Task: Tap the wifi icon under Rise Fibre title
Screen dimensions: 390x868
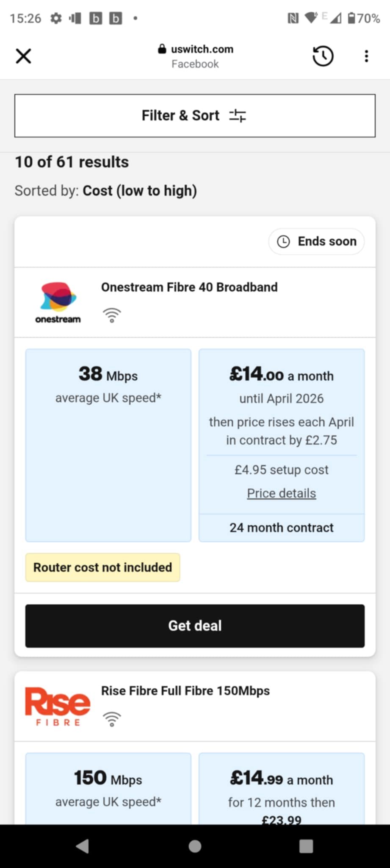Action: [x=112, y=719]
